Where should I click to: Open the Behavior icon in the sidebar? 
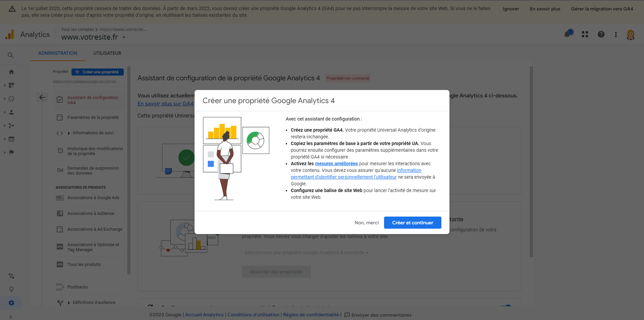11,139
